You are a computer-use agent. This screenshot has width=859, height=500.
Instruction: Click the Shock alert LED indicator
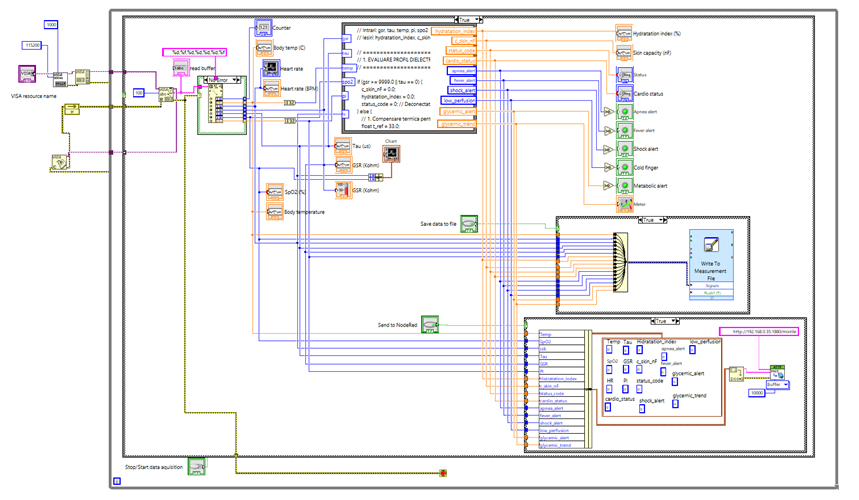625,149
